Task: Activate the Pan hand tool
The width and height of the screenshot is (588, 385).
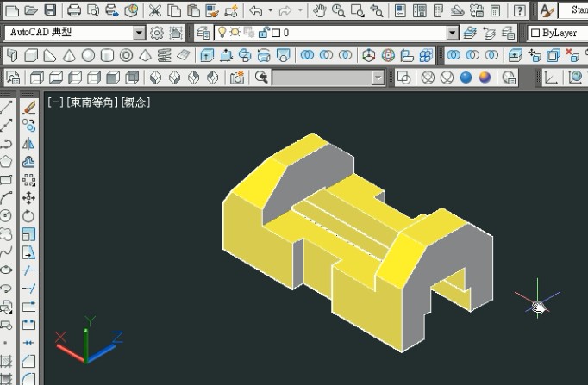Action: click(x=320, y=10)
